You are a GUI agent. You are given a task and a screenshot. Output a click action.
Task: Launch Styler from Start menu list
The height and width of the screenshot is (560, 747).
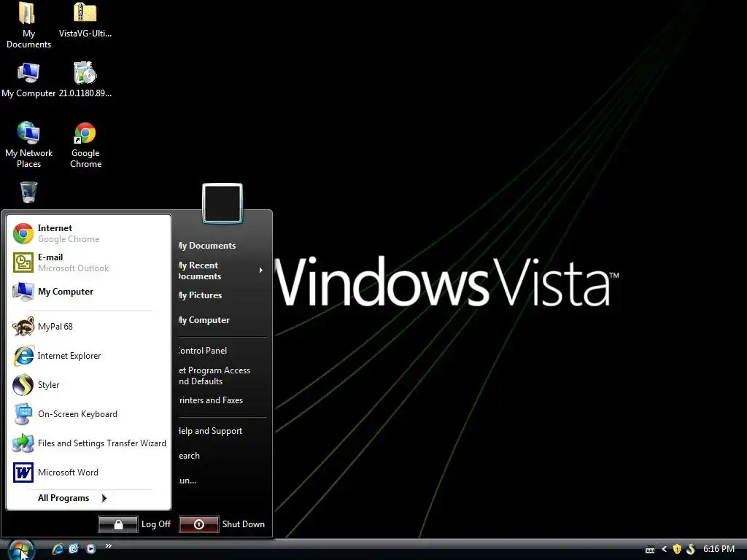(x=88, y=385)
